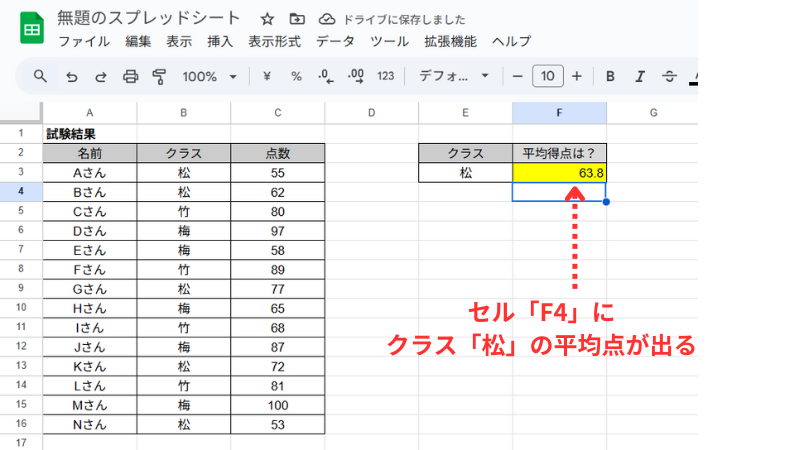
Task: Select column F header
Action: pyautogui.click(x=560, y=113)
